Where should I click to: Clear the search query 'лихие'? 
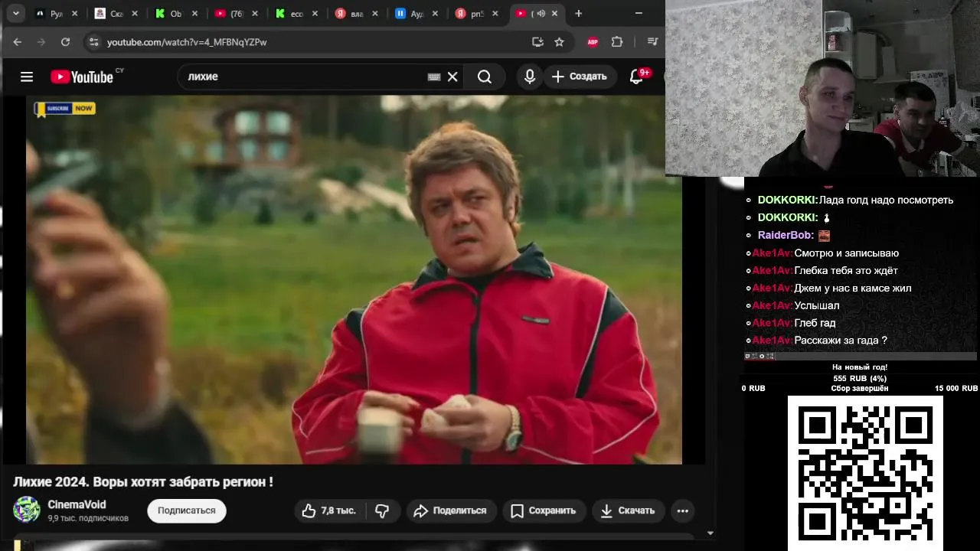[x=452, y=77]
